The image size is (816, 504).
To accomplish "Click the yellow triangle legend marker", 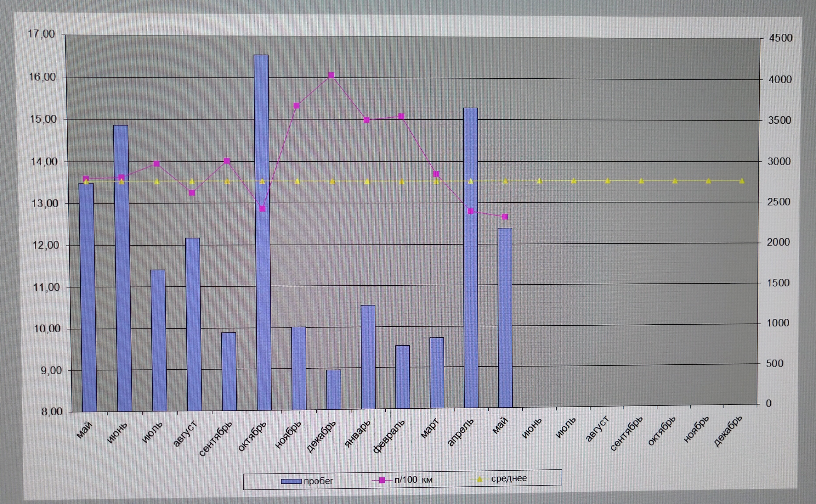I will [479, 479].
